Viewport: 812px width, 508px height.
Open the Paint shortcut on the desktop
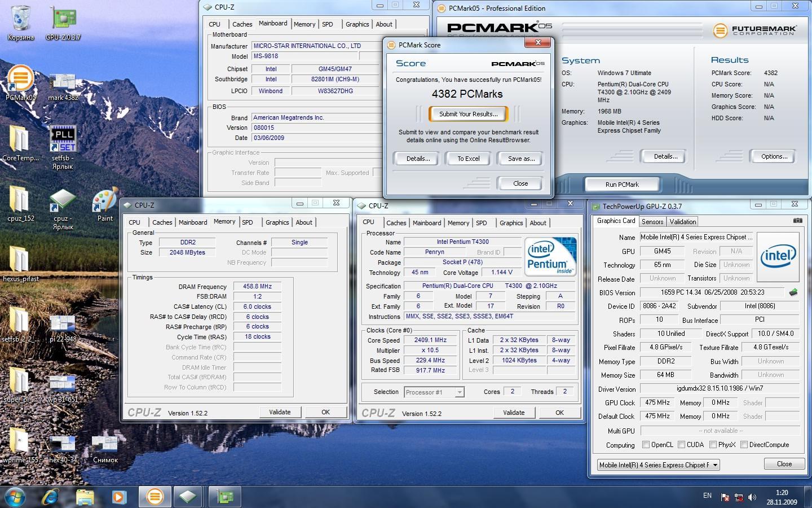tap(105, 203)
